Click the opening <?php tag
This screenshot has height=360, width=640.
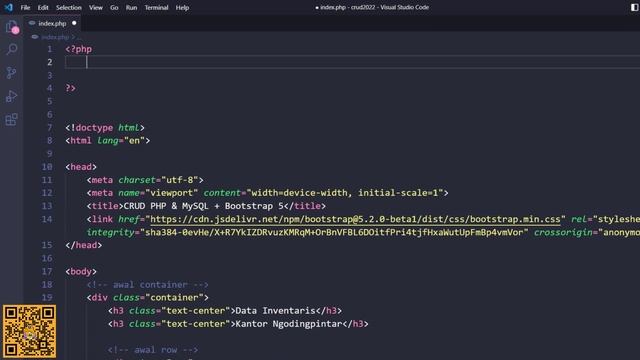point(79,49)
